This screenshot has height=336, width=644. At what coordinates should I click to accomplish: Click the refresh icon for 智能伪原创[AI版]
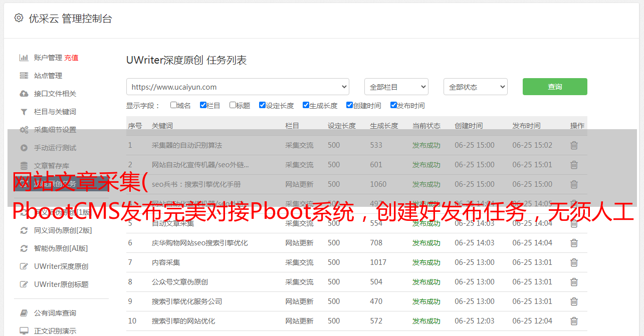(24, 248)
